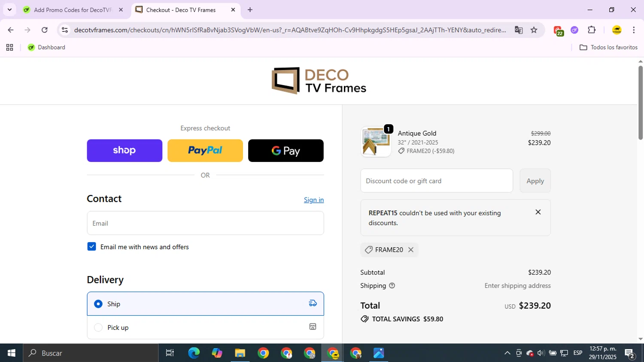Open a new browser tab
This screenshot has height=362, width=644.
coord(250,10)
